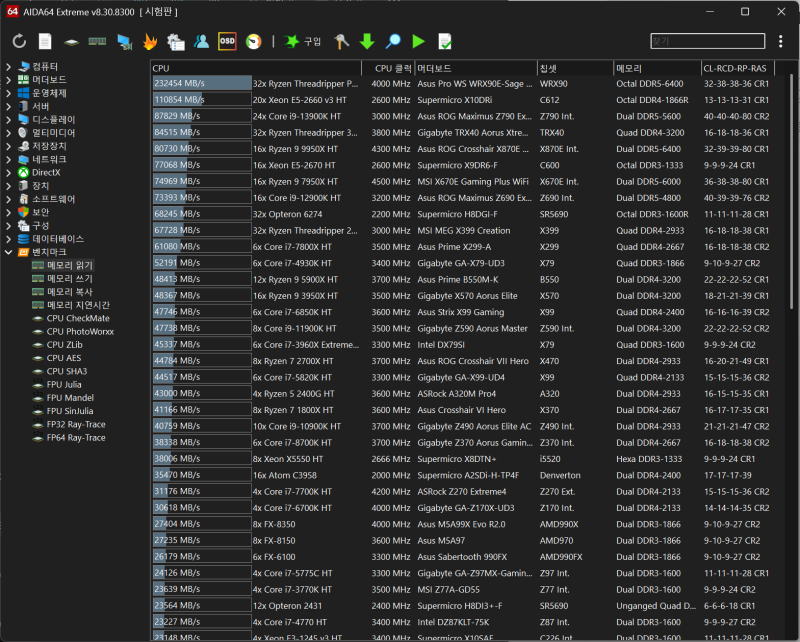Select 메모리 복사 benchmark
Screen dimensions: 800x642
pyautogui.click(x=69, y=292)
